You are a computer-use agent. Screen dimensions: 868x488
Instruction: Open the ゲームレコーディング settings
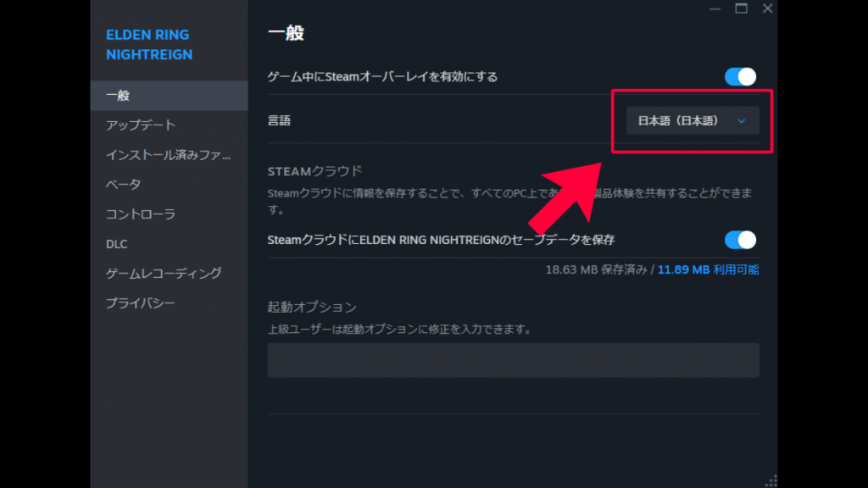[x=164, y=274]
